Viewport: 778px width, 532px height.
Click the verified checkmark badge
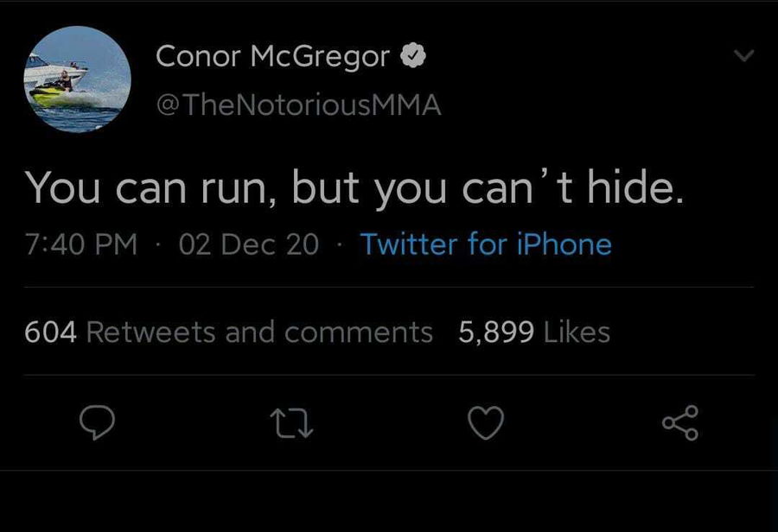tap(416, 57)
